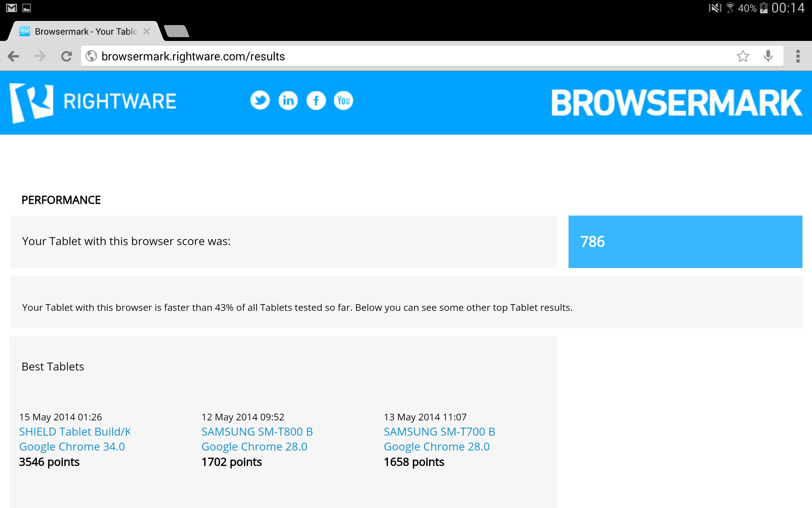The width and height of the screenshot is (812, 508).
Task: Open Rightware's YouTube channel
Action: click(x=344, y=100)
